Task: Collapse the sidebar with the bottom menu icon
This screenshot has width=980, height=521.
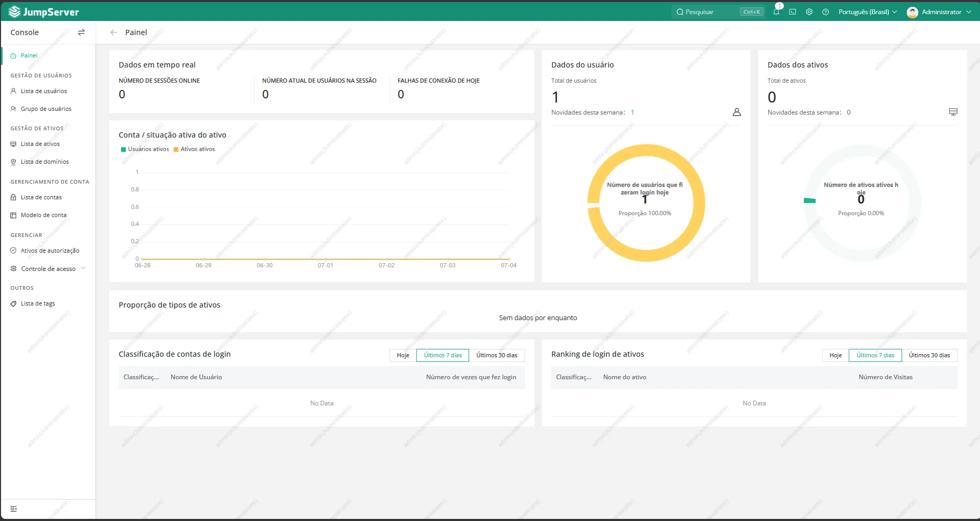Action: click(14, 509)
